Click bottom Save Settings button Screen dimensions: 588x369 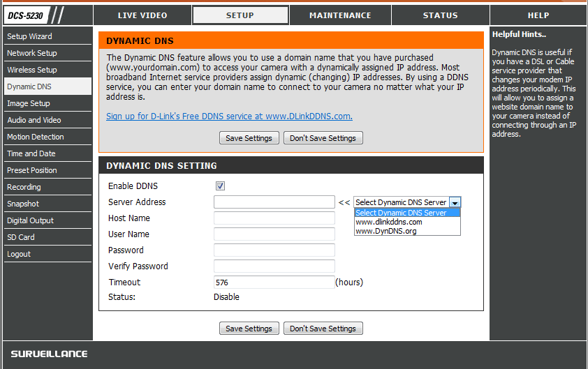pyautogui.click(x=249, y=328)
